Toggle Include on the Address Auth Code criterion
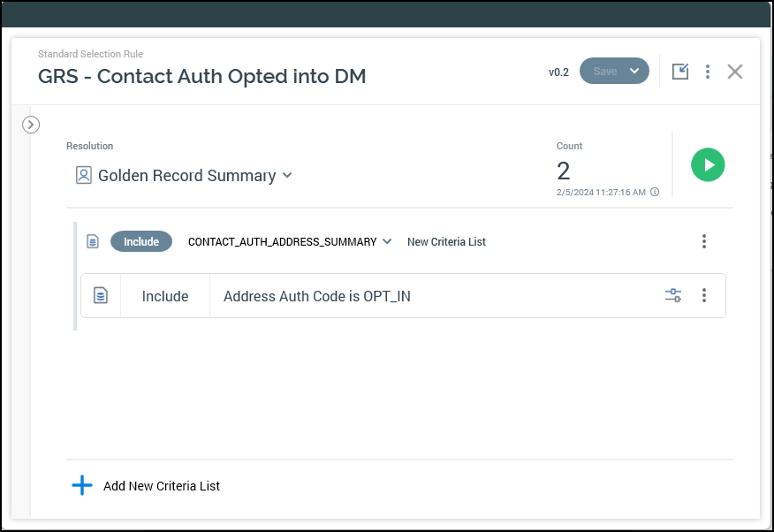Viewport: 774px width, 532px height. click(x=165, y=296)
